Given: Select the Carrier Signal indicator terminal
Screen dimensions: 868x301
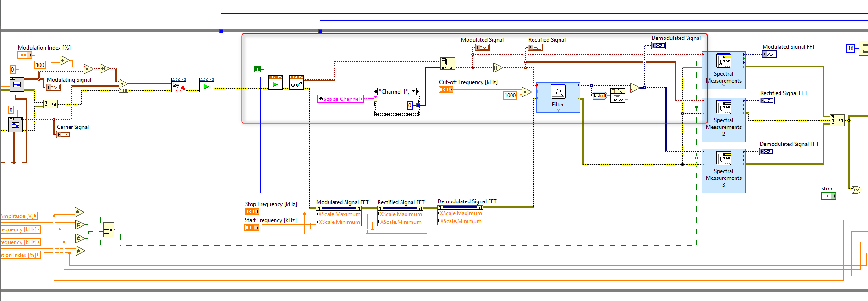Looking at the screenshot, I should click(64, 134).
